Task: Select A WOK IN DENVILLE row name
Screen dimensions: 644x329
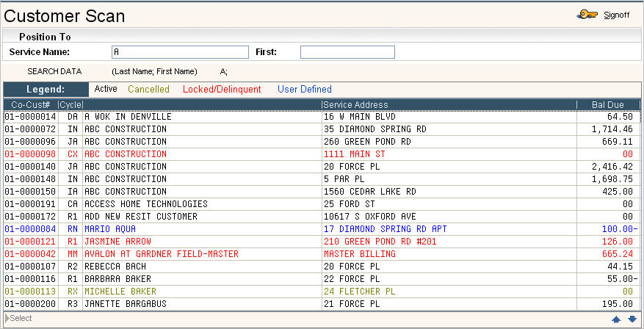Action: (128, 117)
